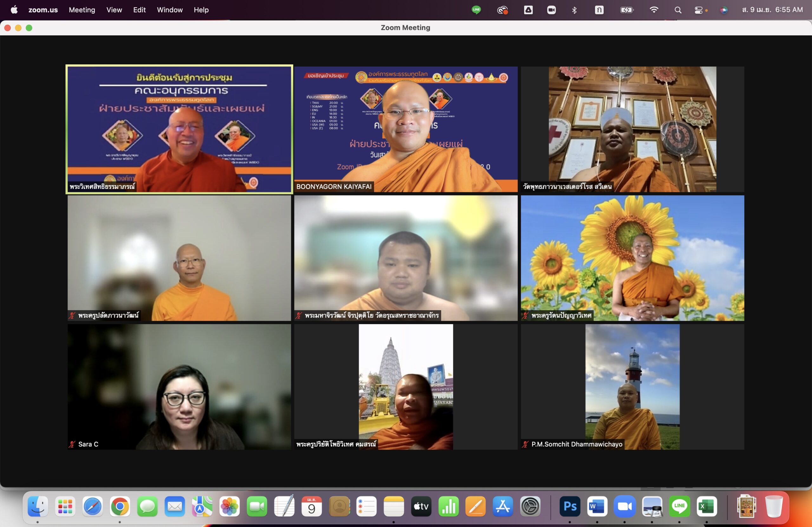
Task: Open the LINE app in the dock
Action: point(679,506)
